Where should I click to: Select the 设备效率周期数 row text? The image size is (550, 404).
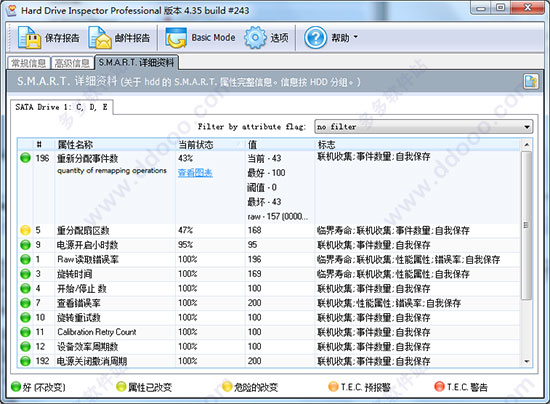[88, 346]
